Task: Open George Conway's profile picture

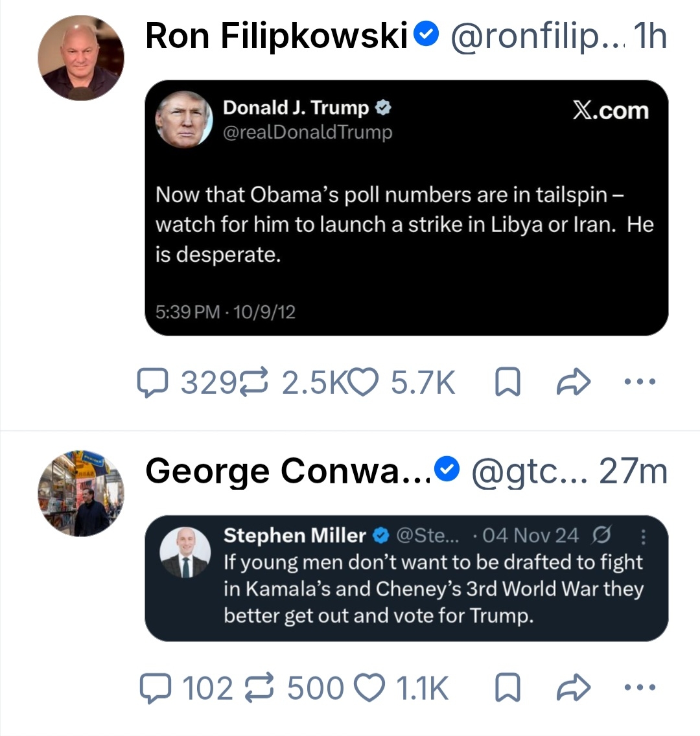Action: 80,494
